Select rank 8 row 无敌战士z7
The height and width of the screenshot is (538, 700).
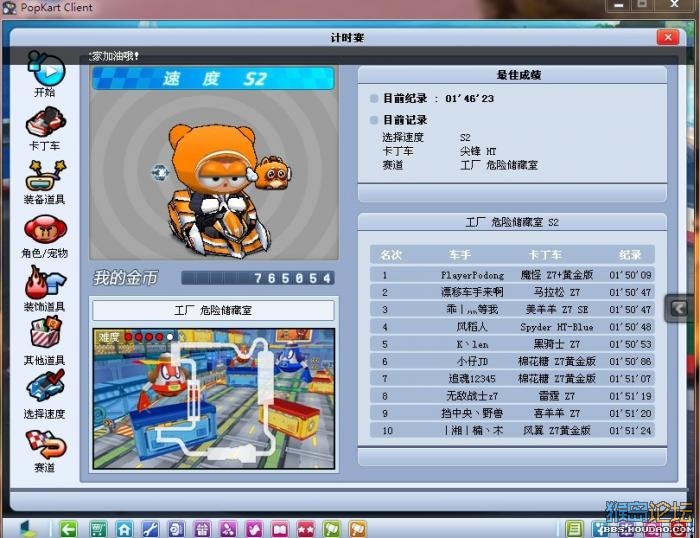(x=512, y=396)
